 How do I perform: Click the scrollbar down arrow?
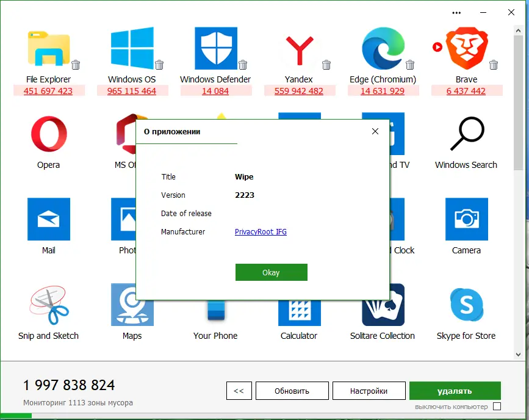[x=518, y=355]
